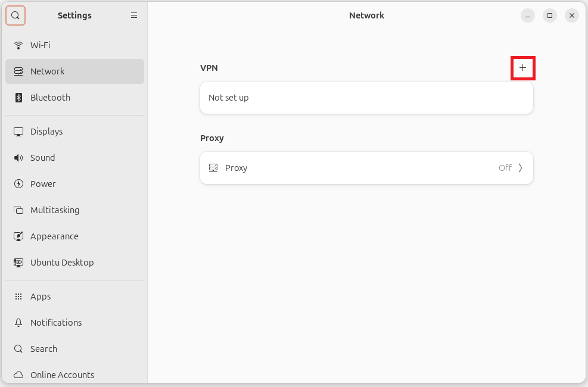Minimize the Settings window
The width and height of the screenshot is (588, 387).
(x=528, y=15)
